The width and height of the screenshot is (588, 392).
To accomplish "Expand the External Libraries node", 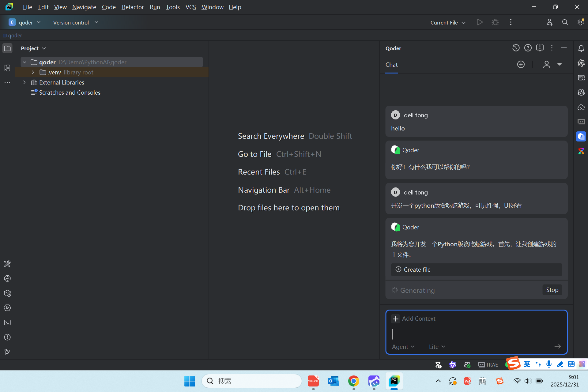I will click(x=24, y=82).
